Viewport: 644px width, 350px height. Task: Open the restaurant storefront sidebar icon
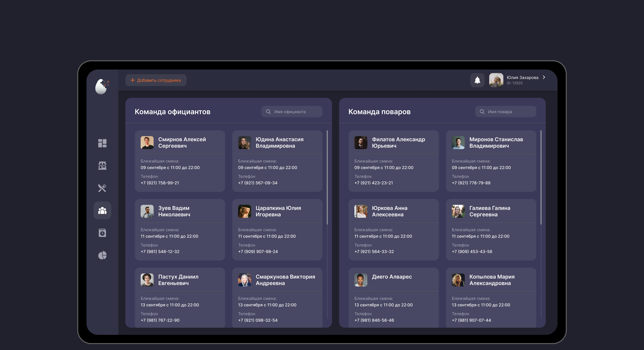(102, 166)
